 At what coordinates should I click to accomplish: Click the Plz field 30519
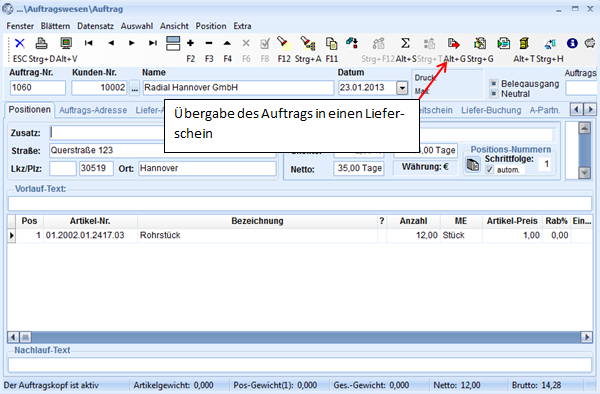tap(96, 168)
